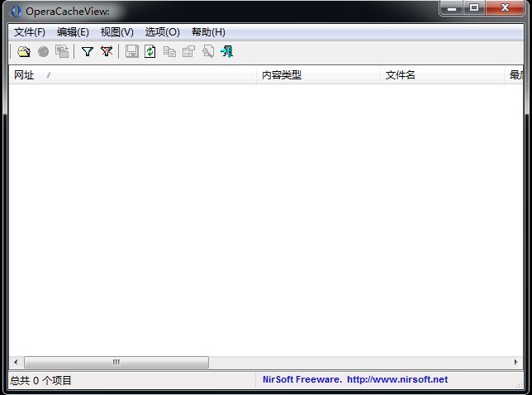Image resolution: width=532 pixels, height=395 pixels.
Task: Click the nirsoft.net link in status bar
Action: click(397, 380)
